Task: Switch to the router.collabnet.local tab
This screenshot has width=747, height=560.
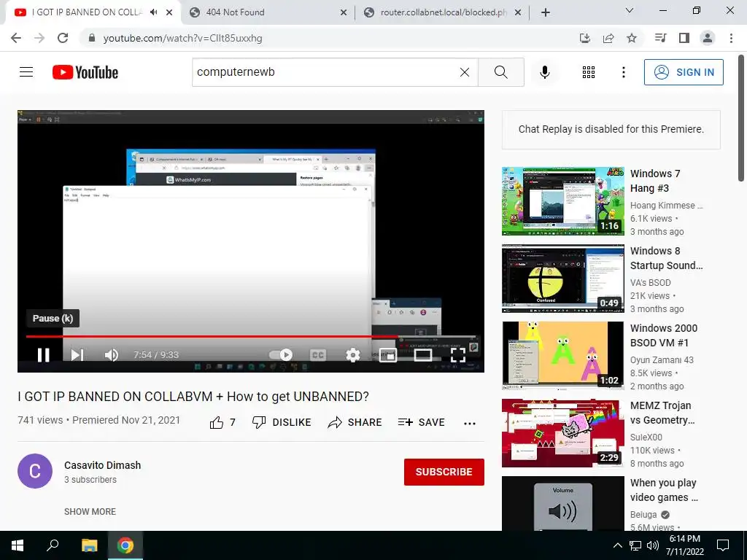Action: click(x=442, y=12)
